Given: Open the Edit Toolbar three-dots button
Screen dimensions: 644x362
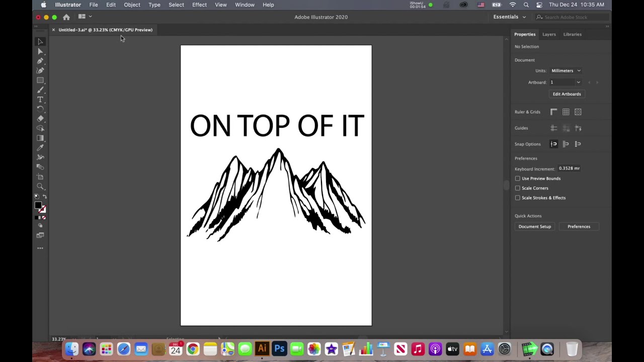Looking at the screenshot, I should tap(40, 248).
